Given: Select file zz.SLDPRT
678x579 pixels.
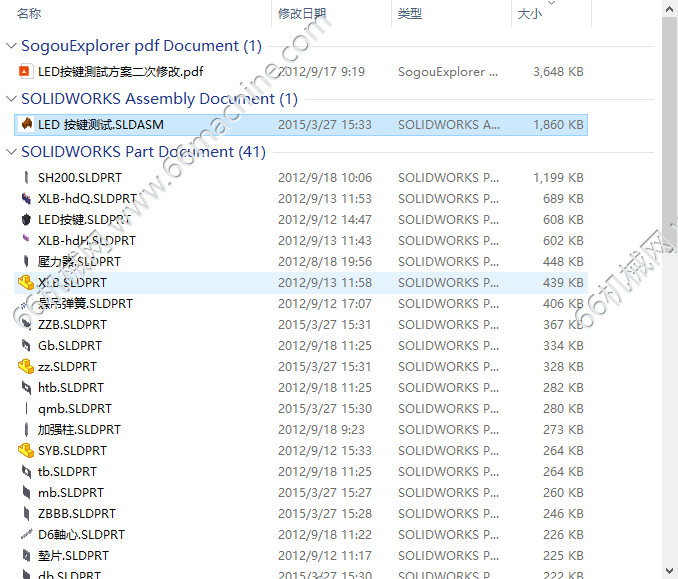Looking at the screenshot, I should coord(67,366).
